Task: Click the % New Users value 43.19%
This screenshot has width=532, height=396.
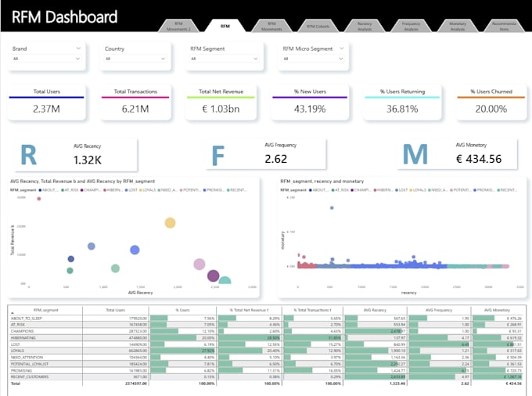Action: pyautogui.click(x=310, y=109)
